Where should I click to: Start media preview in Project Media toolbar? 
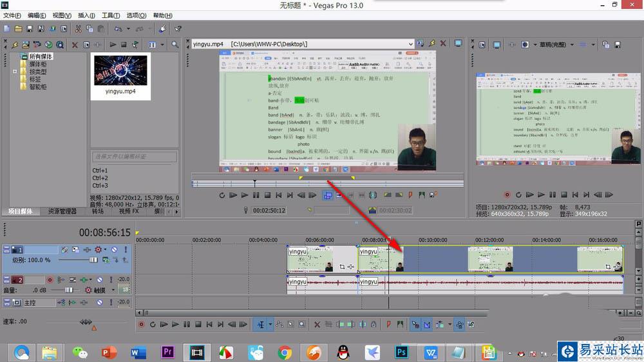click(113, 44)
